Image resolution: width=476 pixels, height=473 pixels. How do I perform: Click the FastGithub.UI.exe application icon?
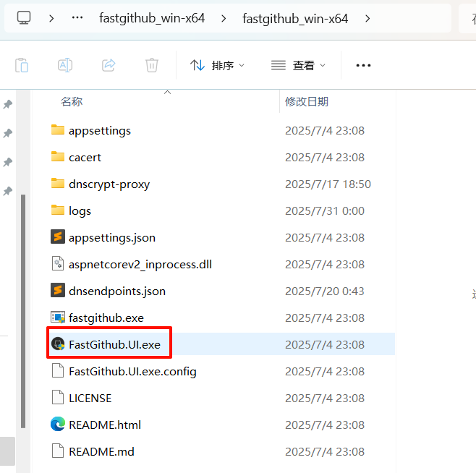[x=58, y=344]
